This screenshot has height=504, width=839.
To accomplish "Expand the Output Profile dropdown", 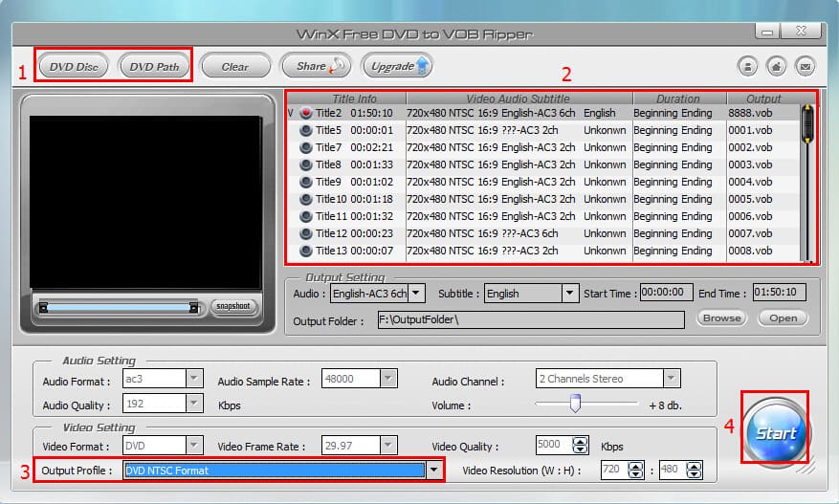I will pos(434,471).
